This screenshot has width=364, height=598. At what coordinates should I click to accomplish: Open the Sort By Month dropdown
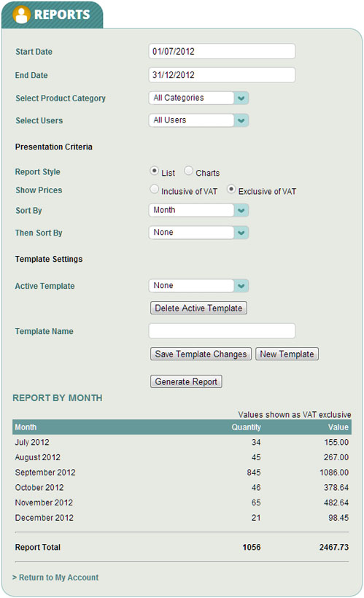click(x=198, y=210)
